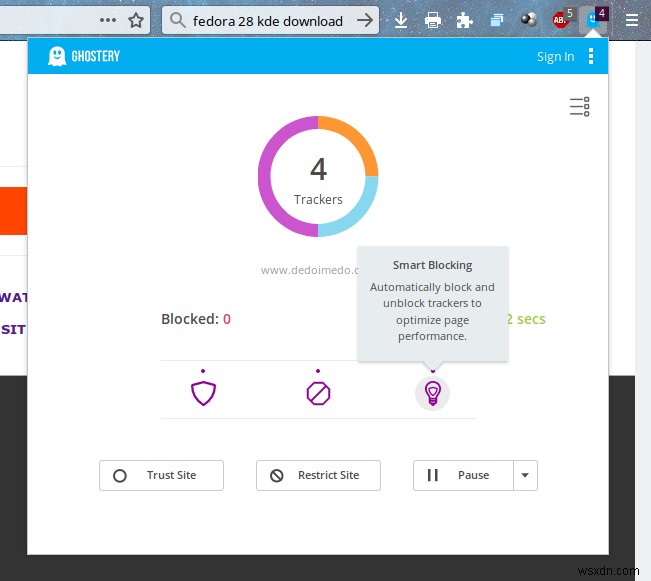Open the page actions three-dot menu

[x=108, y=20]
